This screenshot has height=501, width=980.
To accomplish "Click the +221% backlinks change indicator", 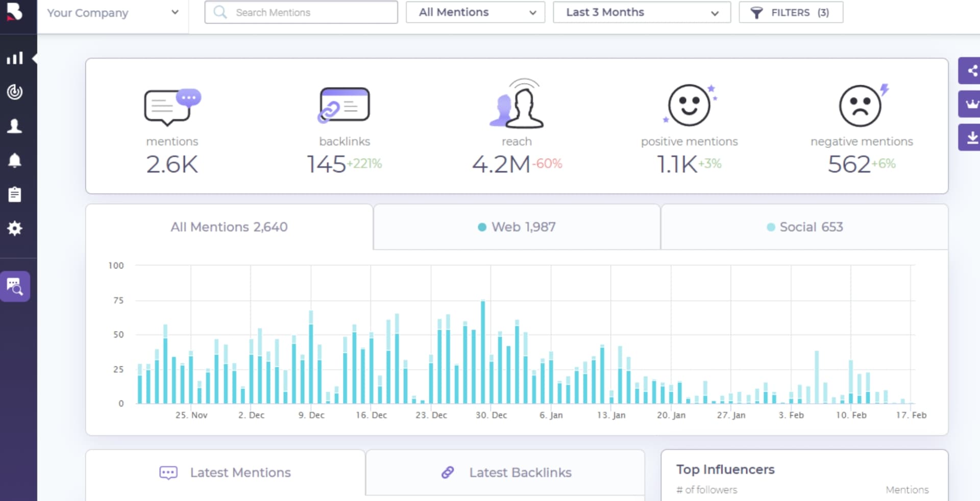I will [x=364, y=164].
